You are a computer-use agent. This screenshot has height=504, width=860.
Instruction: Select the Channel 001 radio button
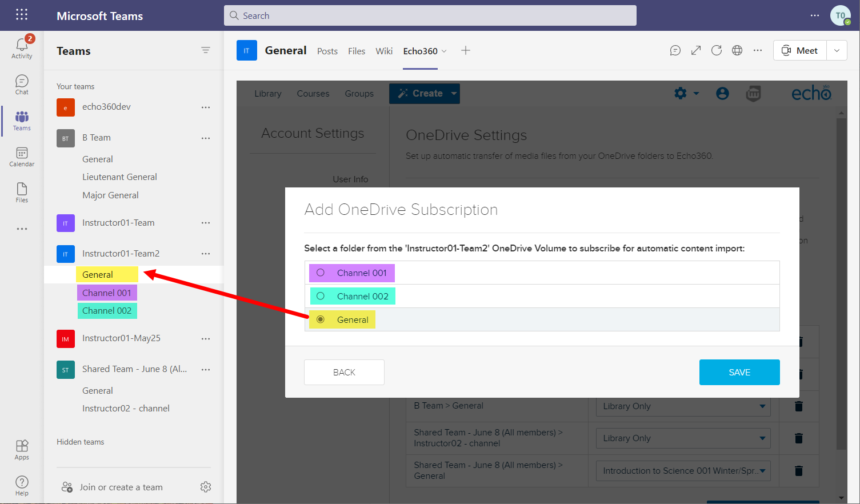(x=321, y=273)
